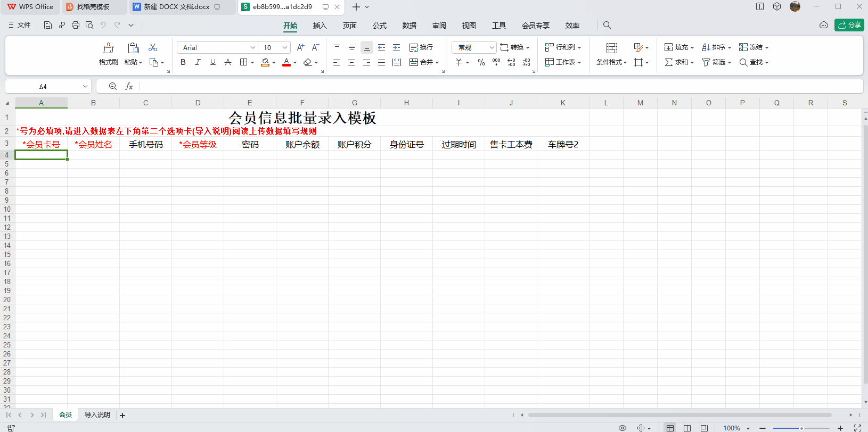Click the Share (分享) button

coord(849,25)
